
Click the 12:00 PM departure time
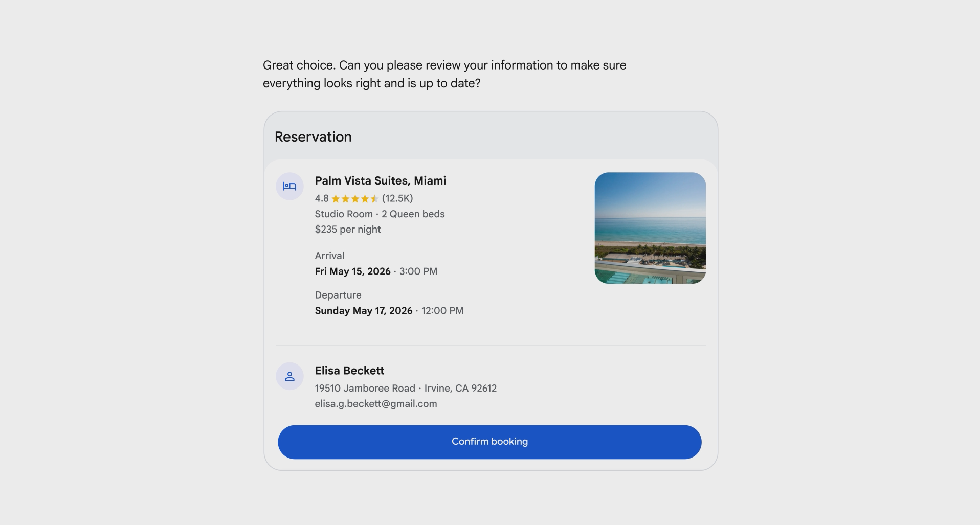tap(442, 311)
